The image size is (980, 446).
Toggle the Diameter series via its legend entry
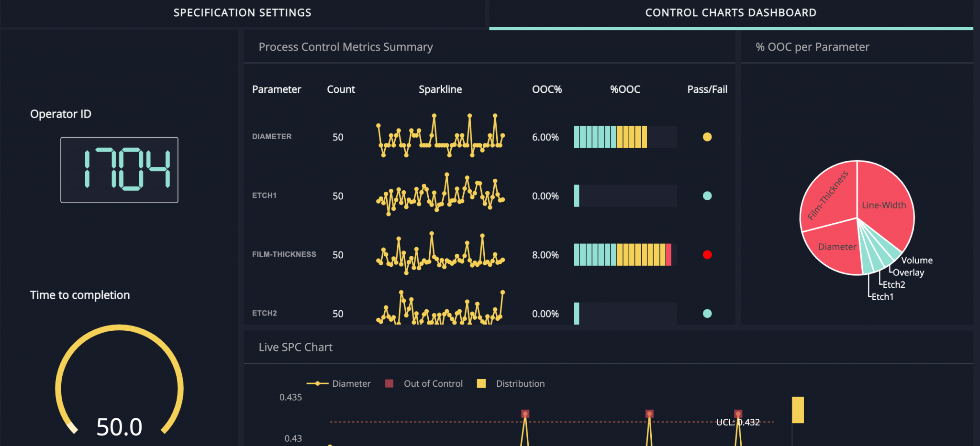pyautogui.click(x=351, y=383)
